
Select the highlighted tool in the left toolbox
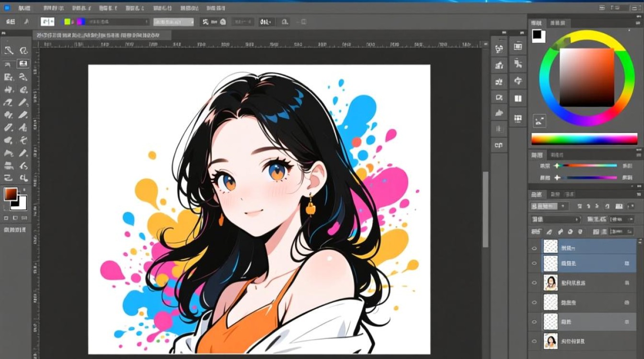tap(23, 63)
